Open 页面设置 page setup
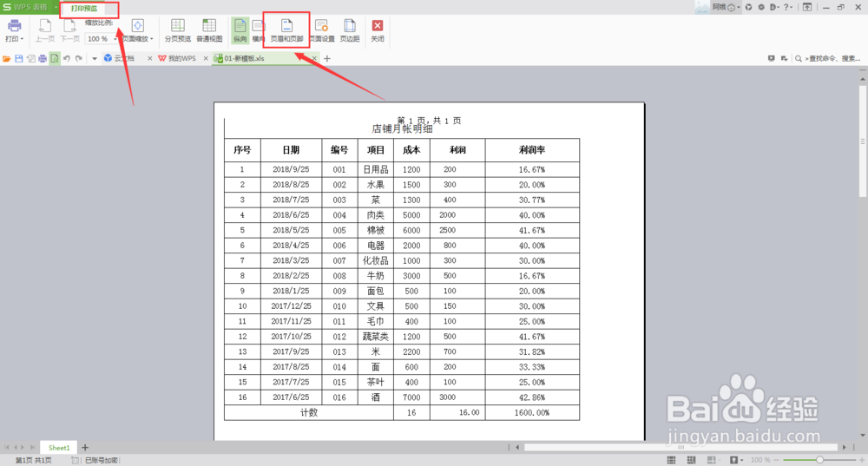 pyautogui.click(x=322, y=30)
